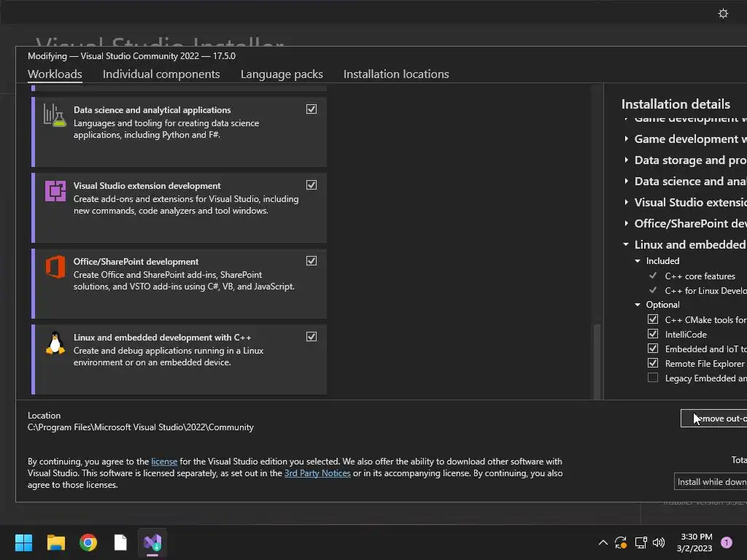
Task: Uncheck Linux and embedded development with C++
Action: coord(311,337)
